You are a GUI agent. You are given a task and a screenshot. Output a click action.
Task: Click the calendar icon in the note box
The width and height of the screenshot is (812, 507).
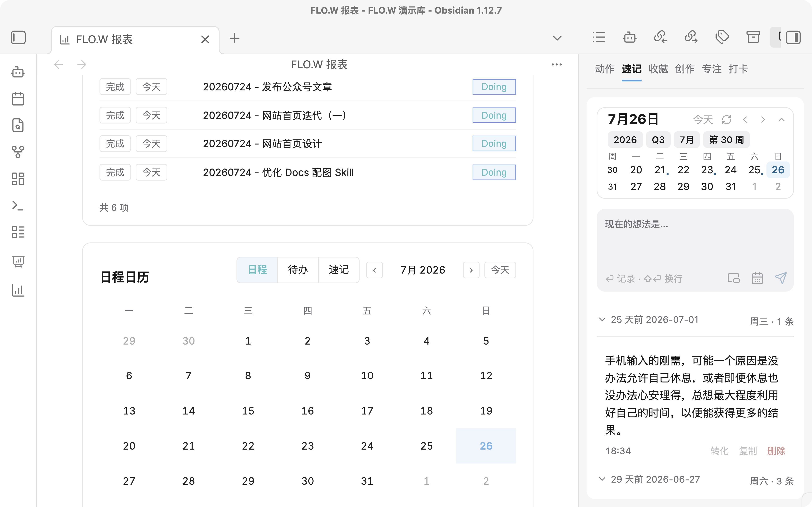(x=757, y=278)
